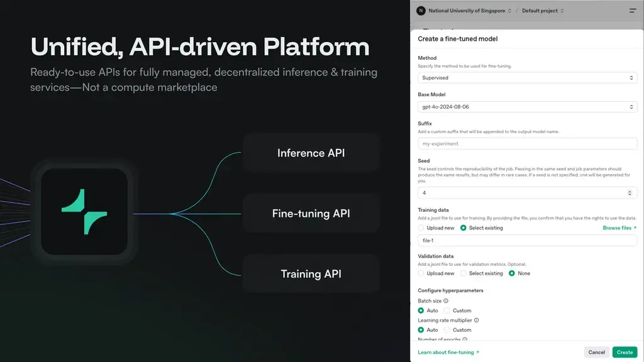
Task: Click the Batch size info icon
Action: click(x=446, y=301)
